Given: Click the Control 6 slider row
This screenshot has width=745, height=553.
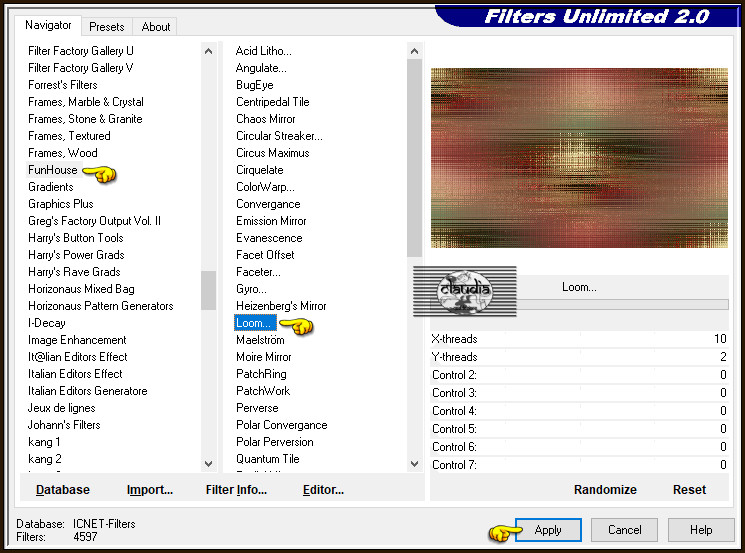Looking at the screenshot, I should pos(579,447).
